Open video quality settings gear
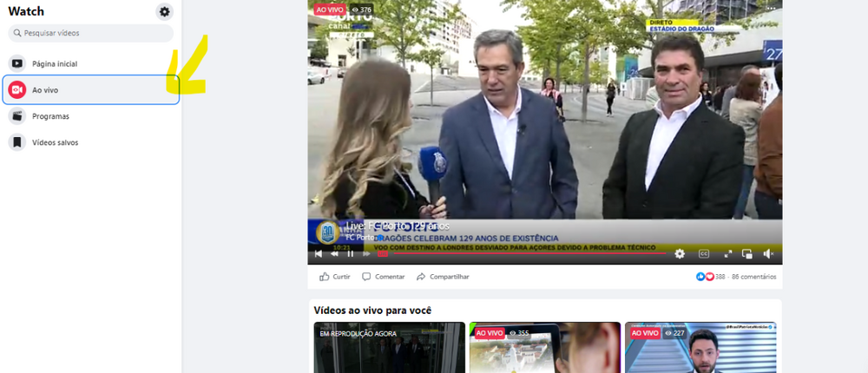The image size is (868, 373). click(x=680, y=254)
